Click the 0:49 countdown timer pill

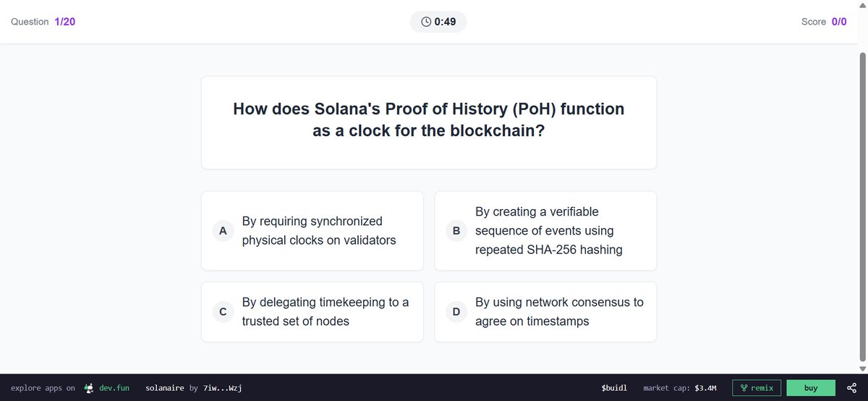438,22
